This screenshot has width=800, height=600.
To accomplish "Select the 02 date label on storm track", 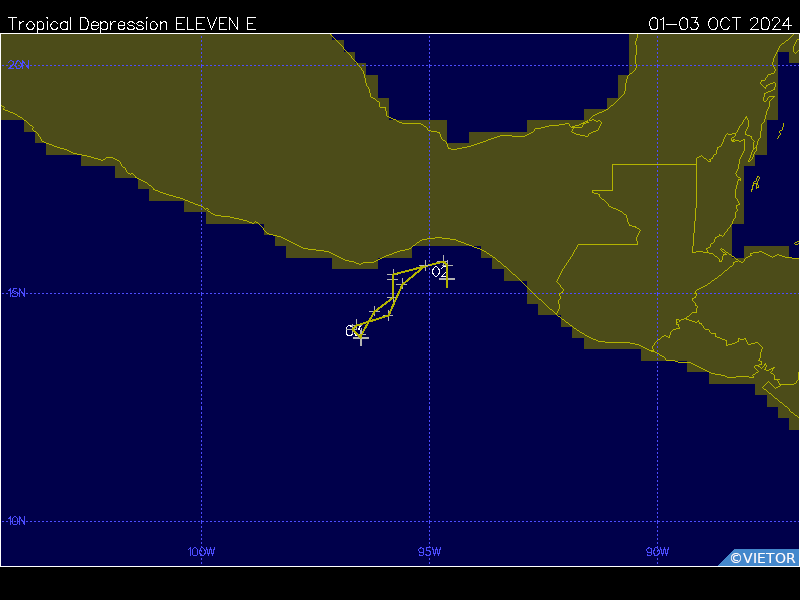I will click(x=439, y=272).
